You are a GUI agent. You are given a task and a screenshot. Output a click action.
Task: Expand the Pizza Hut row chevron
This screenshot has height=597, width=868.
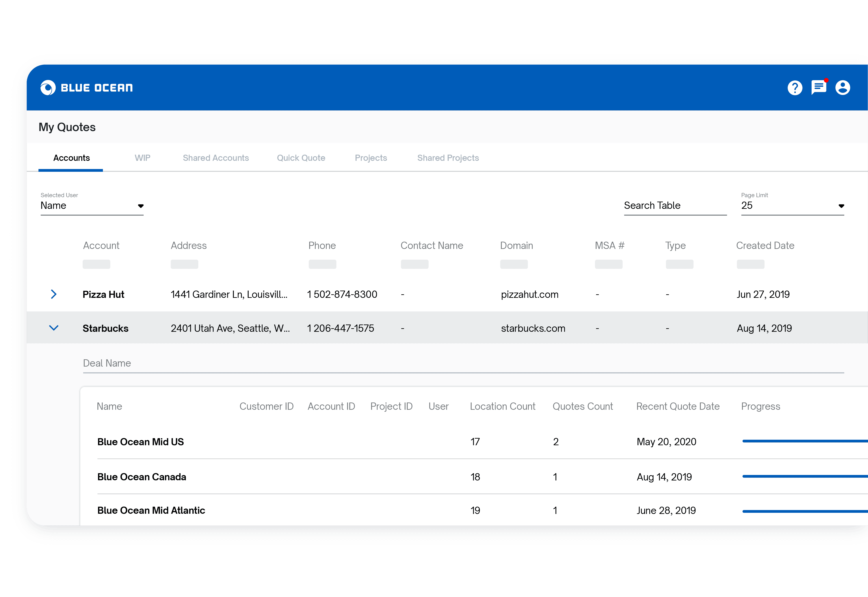[54, 294]
